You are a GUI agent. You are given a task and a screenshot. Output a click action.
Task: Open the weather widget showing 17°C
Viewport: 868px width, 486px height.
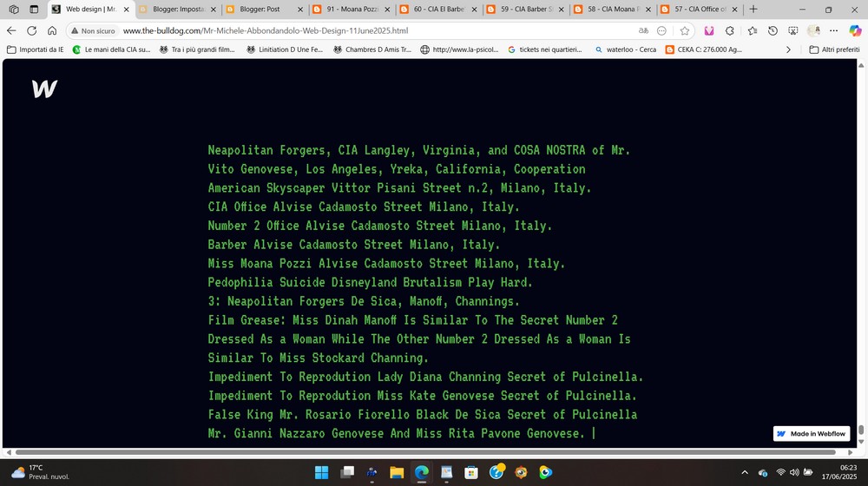point(41,472)
